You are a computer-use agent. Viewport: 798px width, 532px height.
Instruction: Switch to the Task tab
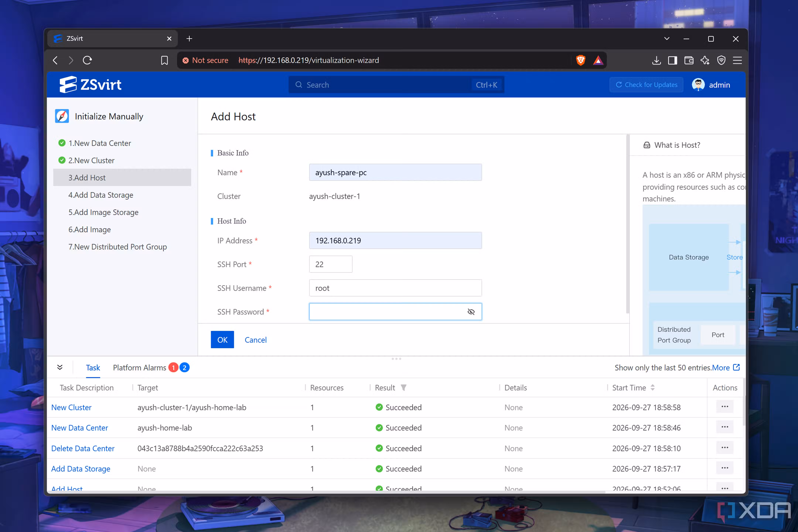coord(93,367)
